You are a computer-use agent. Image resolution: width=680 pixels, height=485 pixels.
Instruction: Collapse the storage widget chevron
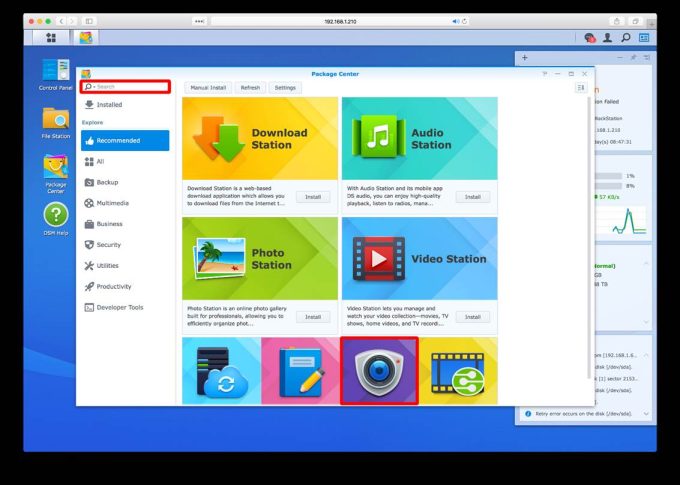(646, 263)
